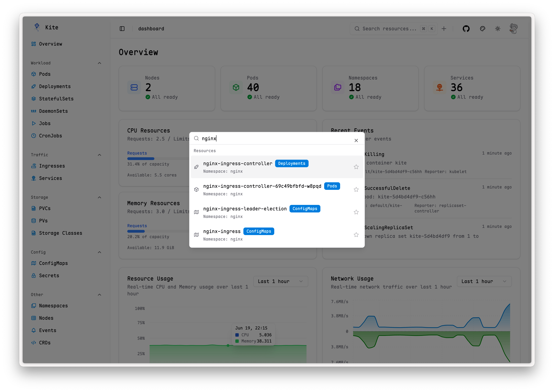Star the nginx-ingress-leader-election entry
Screen dimensions: 554x392
(x=356, y=212)
